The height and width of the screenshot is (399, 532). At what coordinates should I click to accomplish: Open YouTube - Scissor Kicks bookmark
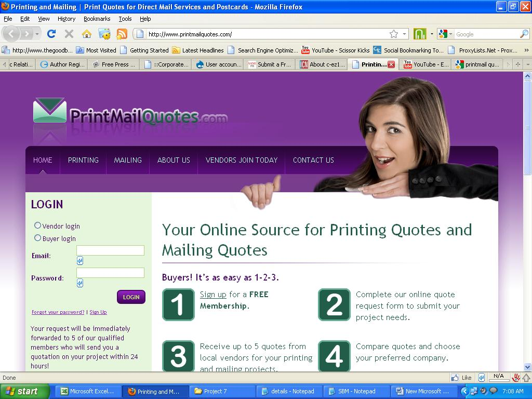pyautogui.click(x=336, y=50)
